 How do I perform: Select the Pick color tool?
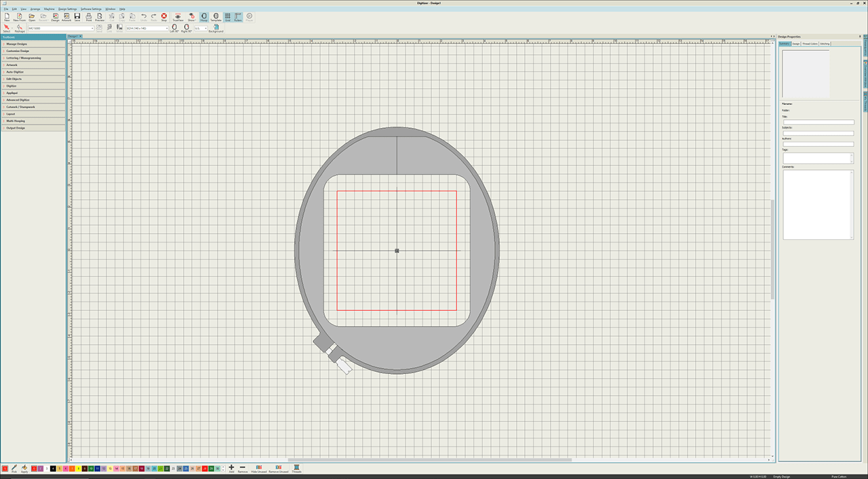14,468
